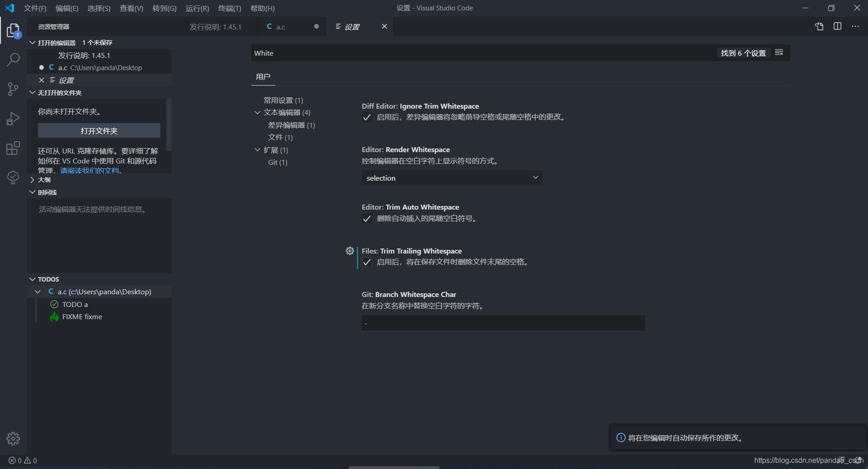
Task: Select the TODO a item
Action: point(75,304)
